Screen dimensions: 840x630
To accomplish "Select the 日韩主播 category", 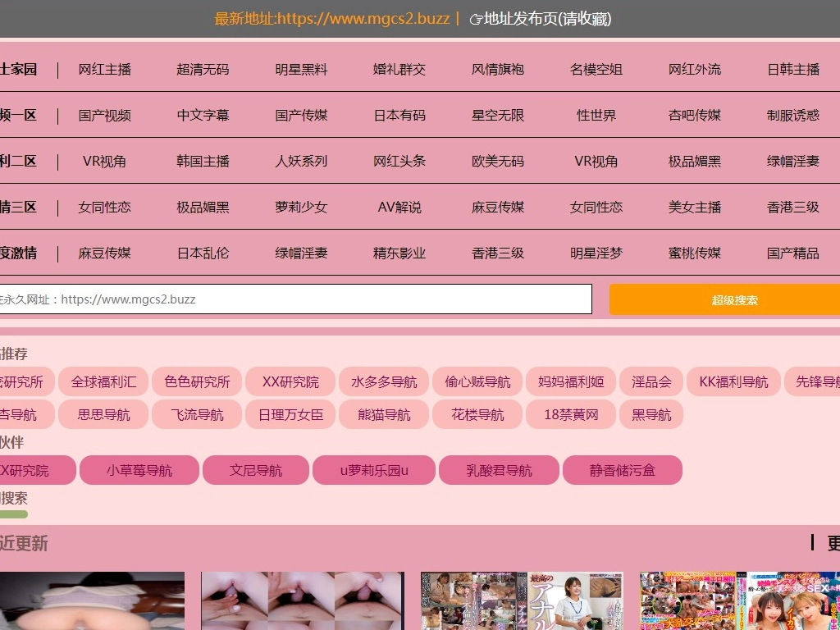I will point(793,70).
